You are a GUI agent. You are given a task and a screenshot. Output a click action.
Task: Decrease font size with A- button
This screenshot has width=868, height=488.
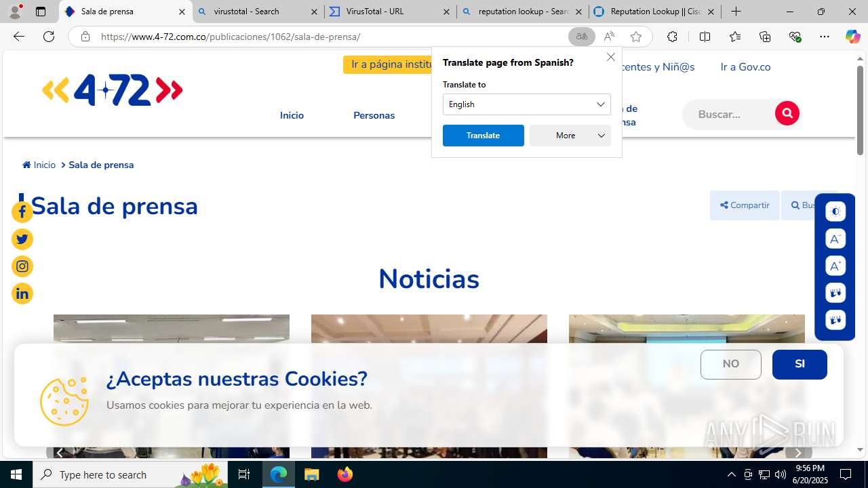click(835, 239)
